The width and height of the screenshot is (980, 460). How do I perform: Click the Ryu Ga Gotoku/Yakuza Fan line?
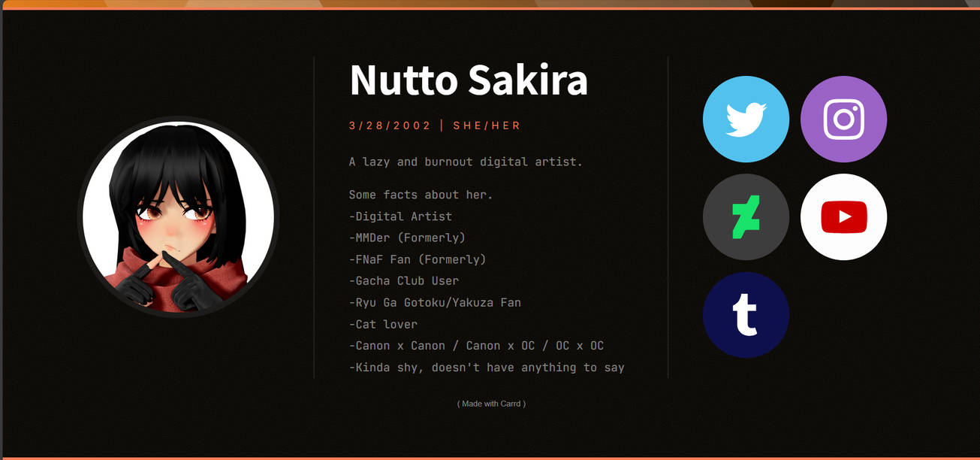pos(436,302)
